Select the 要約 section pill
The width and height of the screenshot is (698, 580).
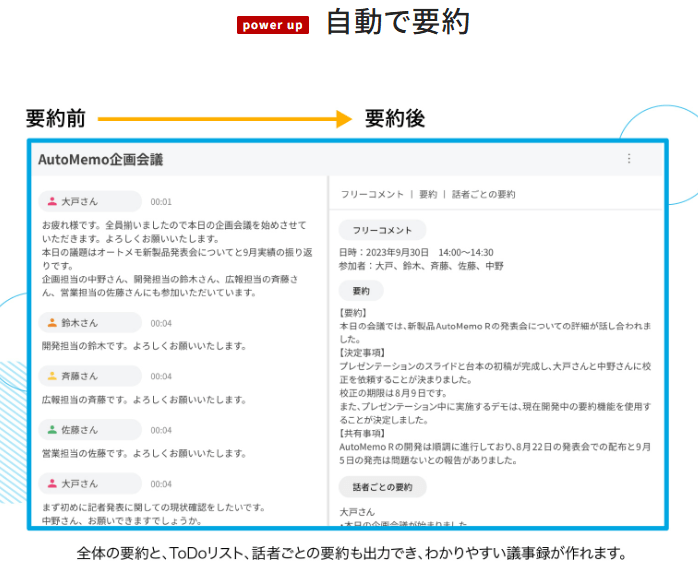[x=361, y=291]
